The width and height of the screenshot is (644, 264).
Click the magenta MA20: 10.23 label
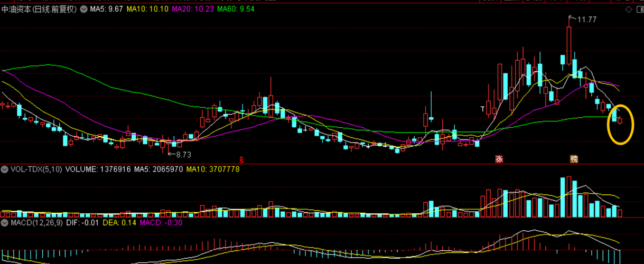pyautogui.click(x=193, y=10)
